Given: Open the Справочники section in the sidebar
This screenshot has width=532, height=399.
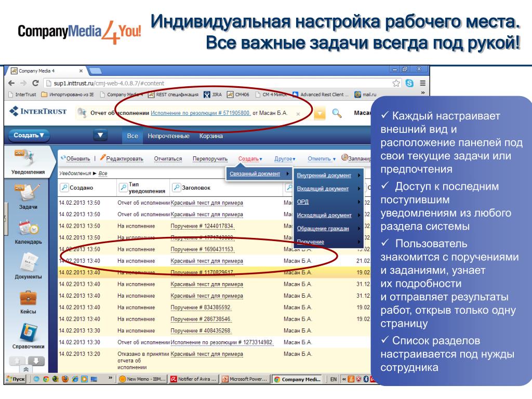Looking at the screenshot, I should click(x=28, y=336).
